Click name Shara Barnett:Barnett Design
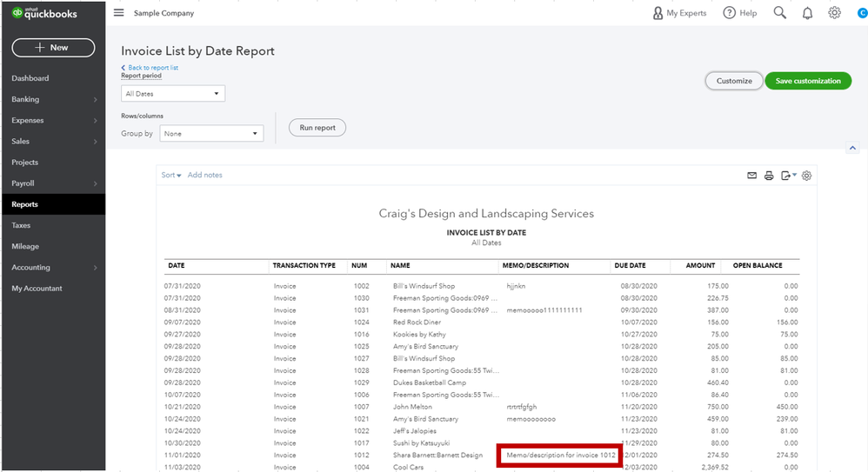868x472 pixels. (437, 455)
